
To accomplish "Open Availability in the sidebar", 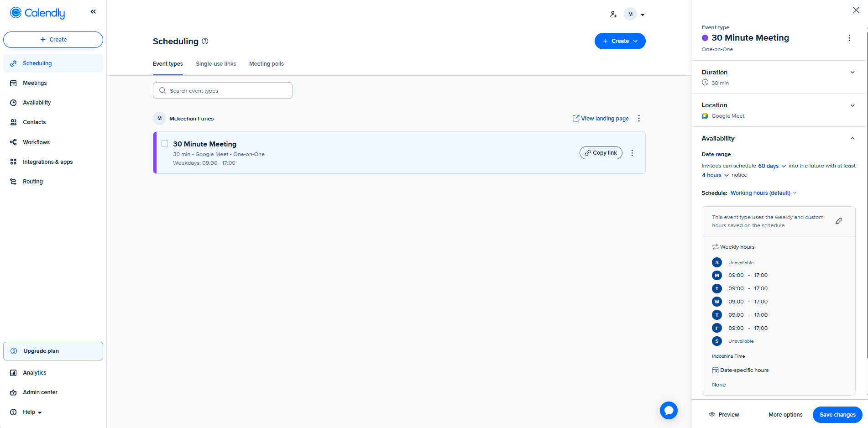I will coord(53,103).
